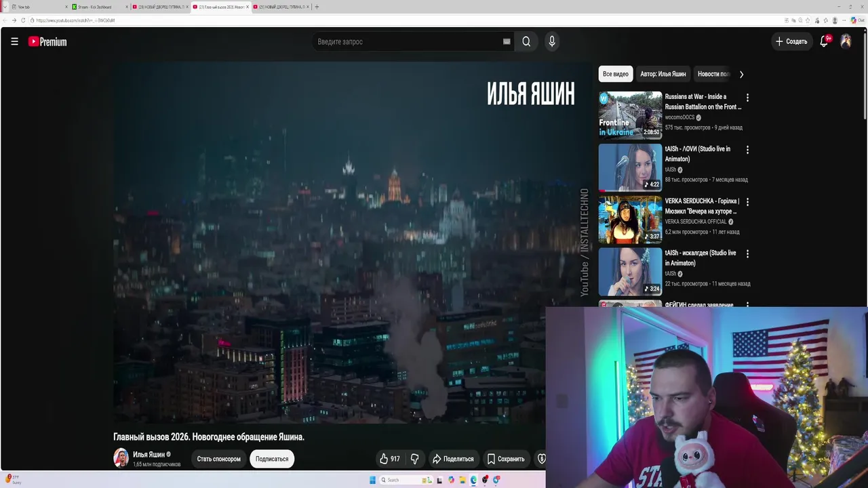Click the Создать button
868x488 pixels.
(791, 41)
